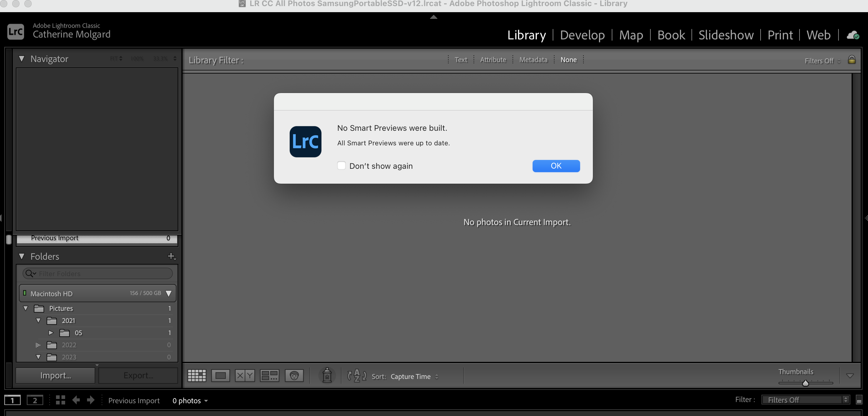Expand the 05 folder under 2021
The height and width of the screenshot is (416, 868).
51,333
